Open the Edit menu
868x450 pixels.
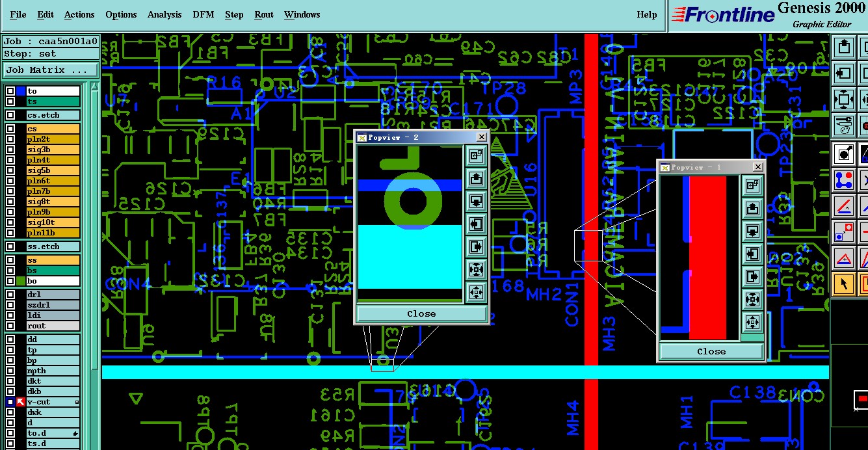click(x=46, y=14)
